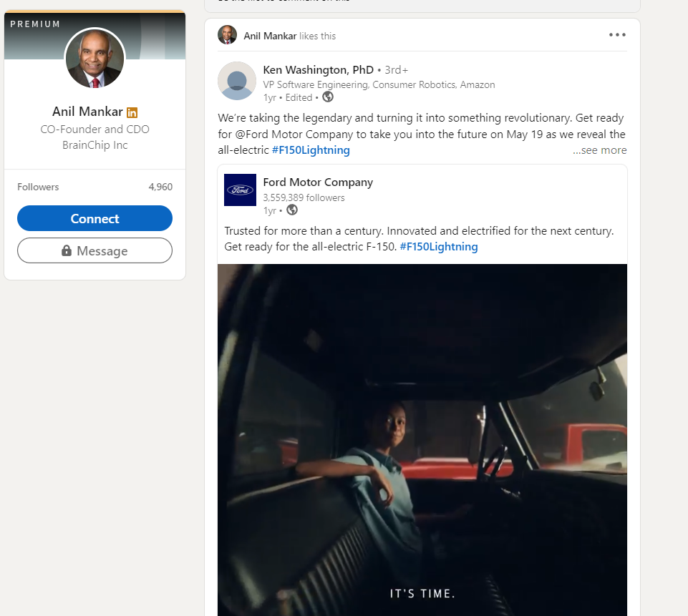Open the Ford Motor Company page link
The width and height of the screenshot is (688, 616).
[318, 182]
